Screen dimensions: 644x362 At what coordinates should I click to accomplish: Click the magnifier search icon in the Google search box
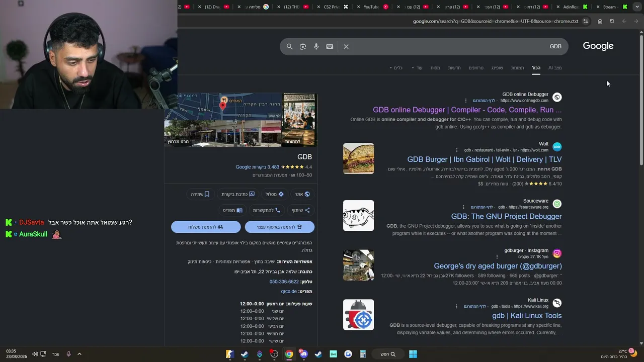289,46
